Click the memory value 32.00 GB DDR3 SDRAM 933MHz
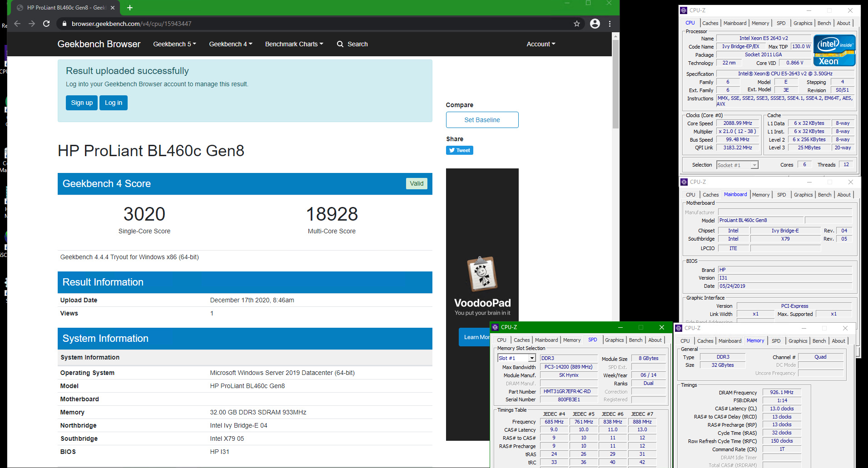Viewport: 868px width, 468px height. [258, 412]
